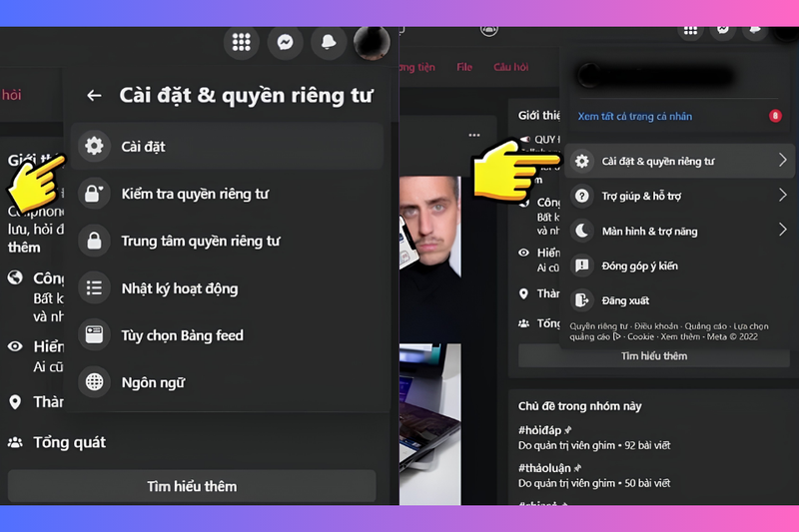The height and width of the screenshot is (532, 799).
Task: Click Chủ đề trong nhóm này heading
Action: coord(580,406)
